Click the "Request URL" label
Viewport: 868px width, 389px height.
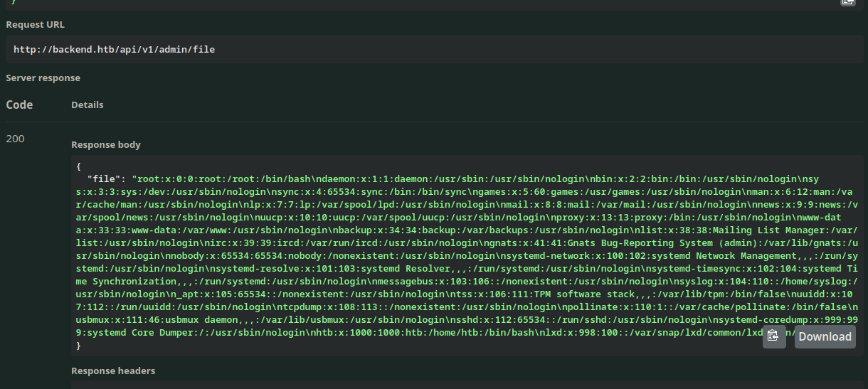tap(35, 24)
